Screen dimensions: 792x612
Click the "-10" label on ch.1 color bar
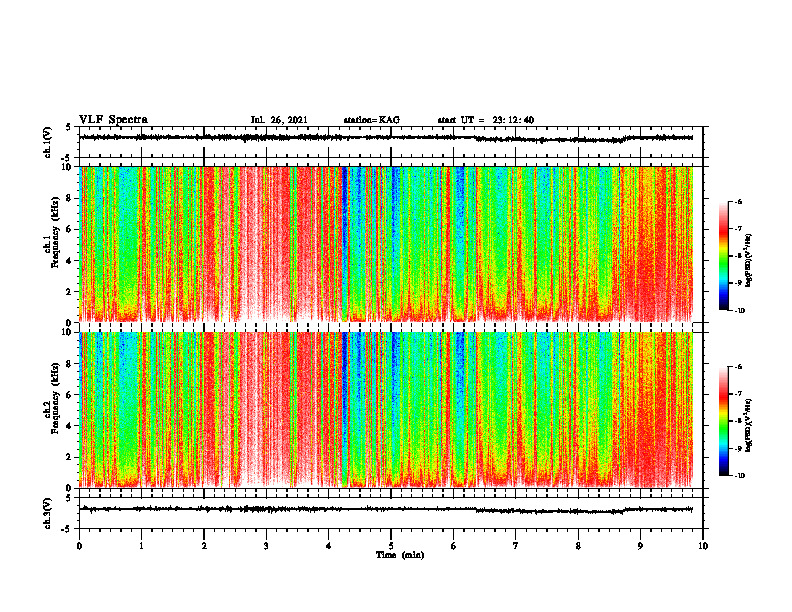[738, 311]
